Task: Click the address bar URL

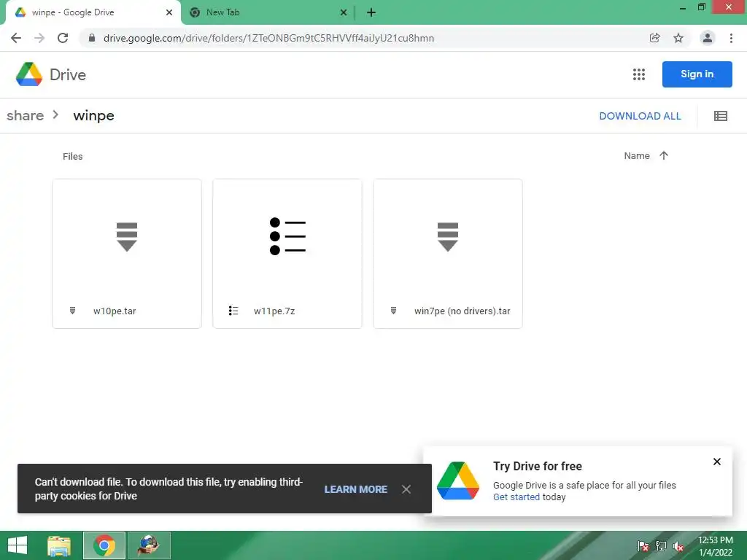Action: [x=268, y=38]
